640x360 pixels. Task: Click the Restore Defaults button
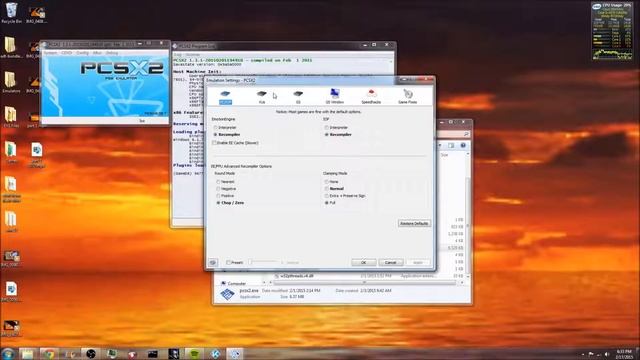(414, 224)
